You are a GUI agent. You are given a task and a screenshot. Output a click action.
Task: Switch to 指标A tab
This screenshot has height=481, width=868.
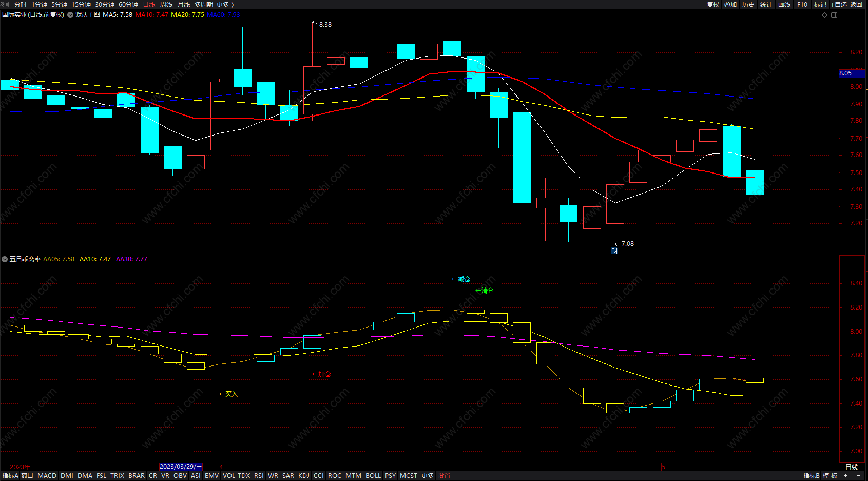click(10, 476)
